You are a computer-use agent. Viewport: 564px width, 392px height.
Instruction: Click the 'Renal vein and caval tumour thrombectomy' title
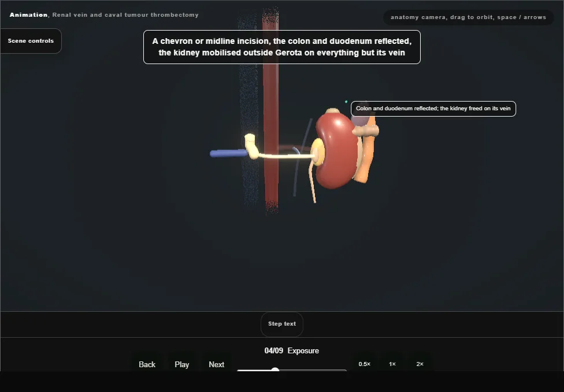(125, 15)
